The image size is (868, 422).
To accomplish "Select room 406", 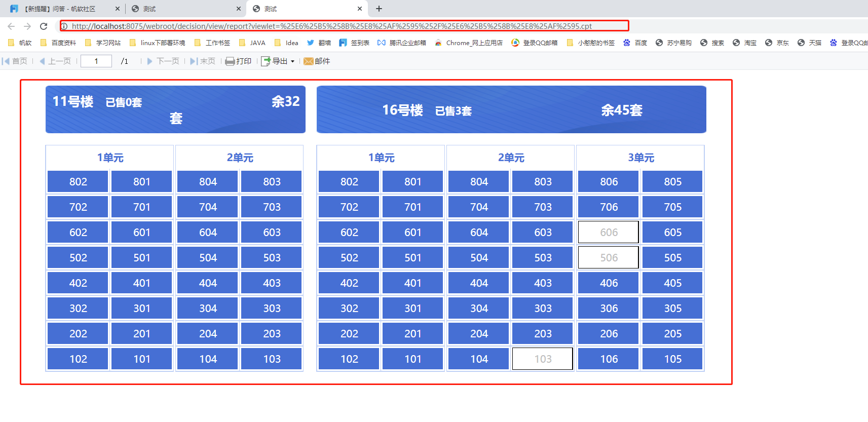I will (609, 283).
